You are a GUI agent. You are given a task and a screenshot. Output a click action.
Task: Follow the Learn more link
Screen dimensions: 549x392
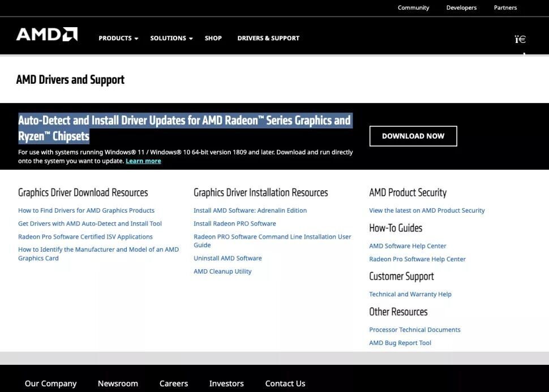[x=143, y=161]
